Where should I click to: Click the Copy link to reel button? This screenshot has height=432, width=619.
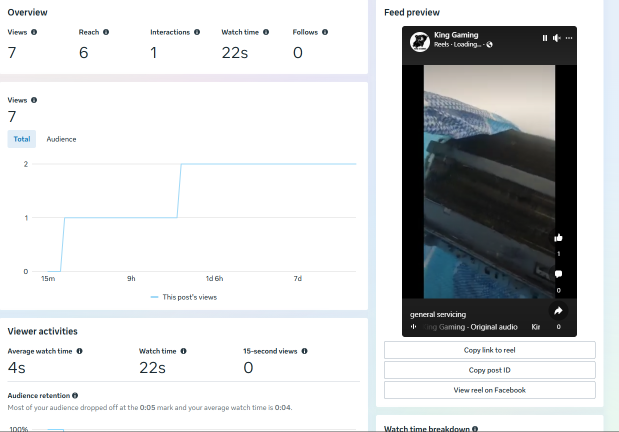tap(490, 350)
